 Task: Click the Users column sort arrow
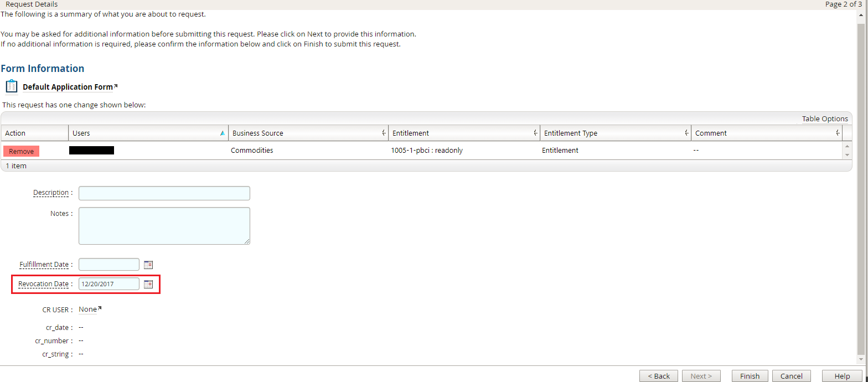(223, 133)
